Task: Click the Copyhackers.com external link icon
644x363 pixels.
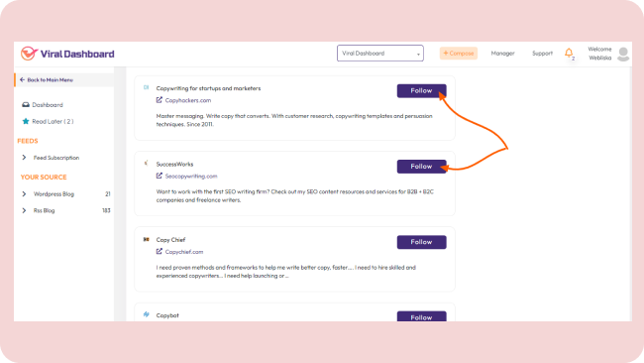Action: (x=159, y=100)
